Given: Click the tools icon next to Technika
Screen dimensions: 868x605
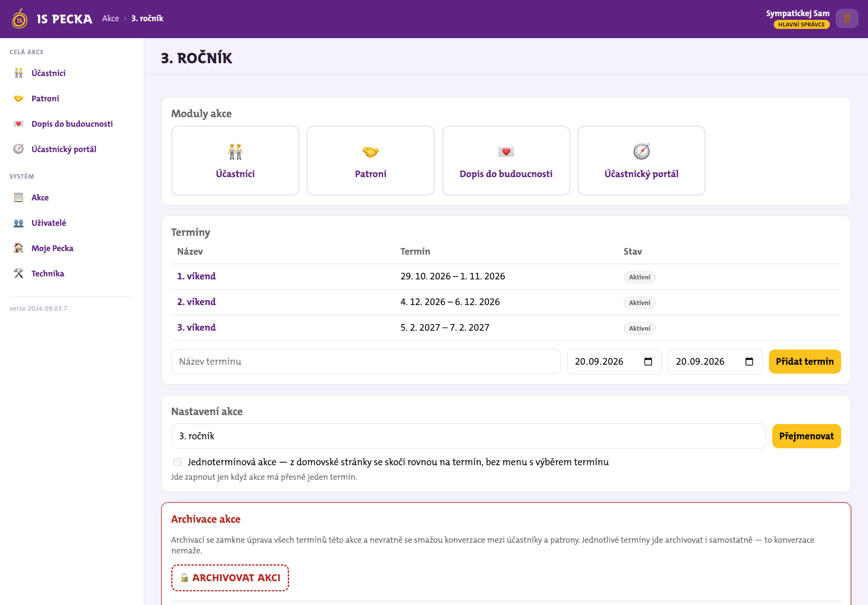Looking at the screenshot, I should pyautogui.click(x=18, y=273).
